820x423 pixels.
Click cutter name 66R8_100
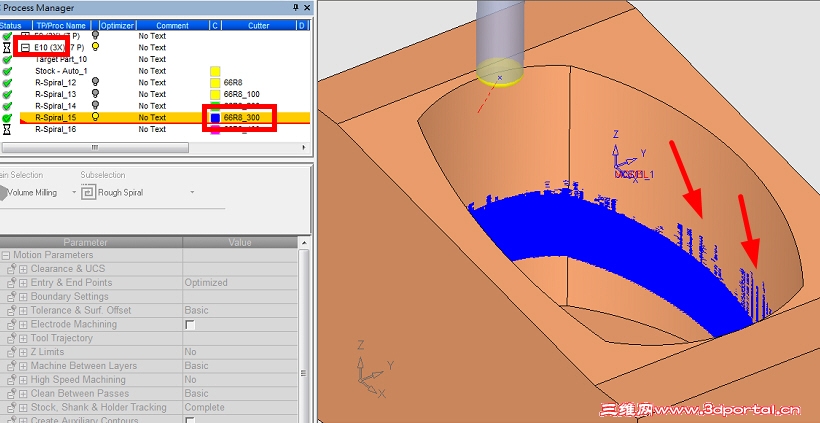pos(242,94)
